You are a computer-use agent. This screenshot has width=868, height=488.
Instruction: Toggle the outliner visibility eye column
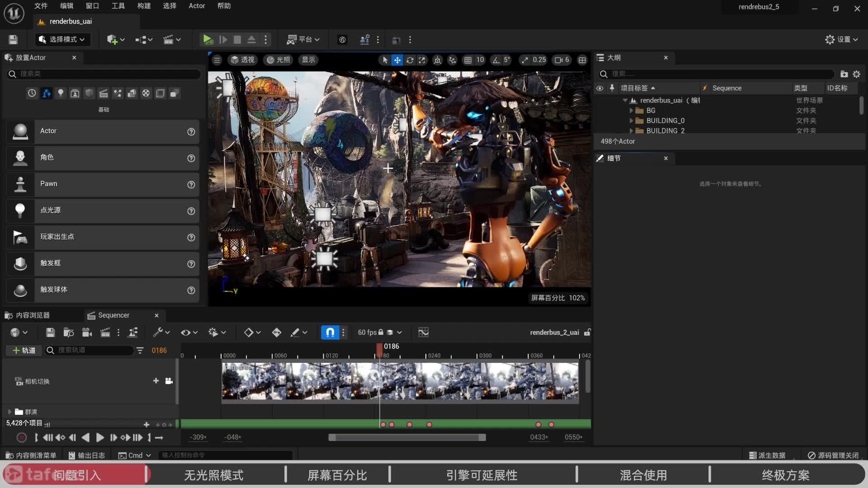(x=600, y=88)
